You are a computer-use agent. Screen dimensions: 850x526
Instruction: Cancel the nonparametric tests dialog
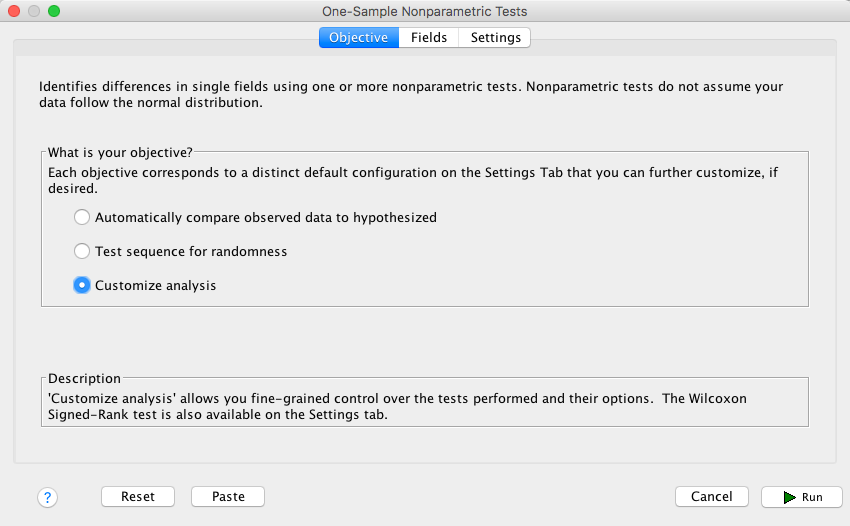pyautogui.click(x=712, y=497)
